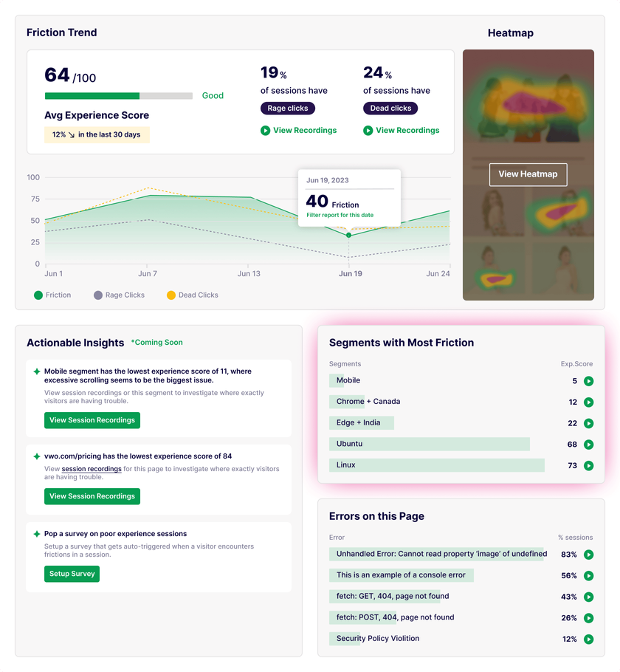Open the View Heatmap overlay
This screenshot has width=620, height=672.
click(x=528, y=174)
